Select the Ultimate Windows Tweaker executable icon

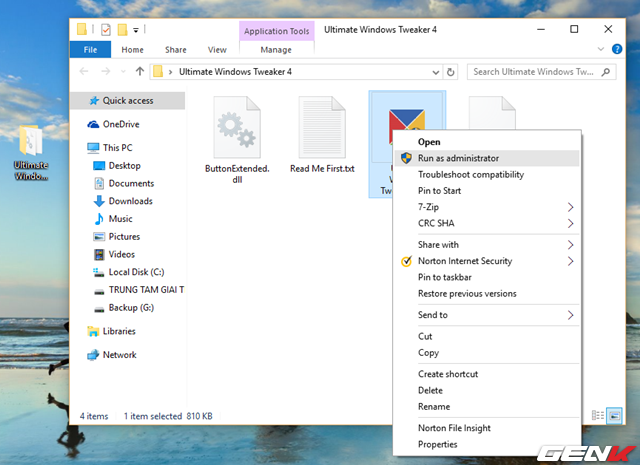[x=407, y=119]
